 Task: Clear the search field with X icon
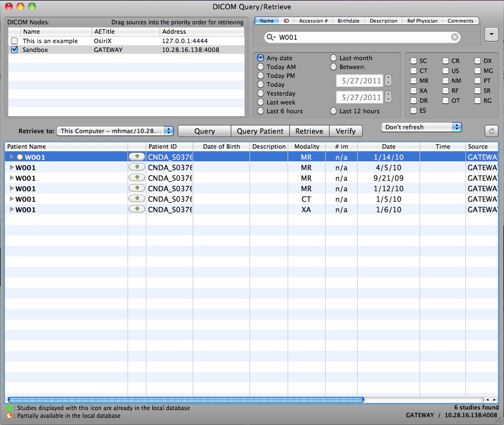tap(454, 37)
